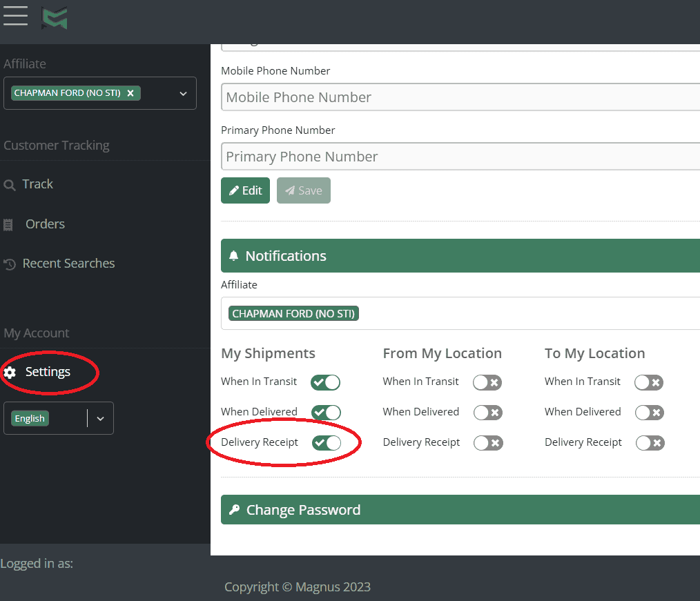
Task: Click the Track magnifier icon
Action: 10,185
